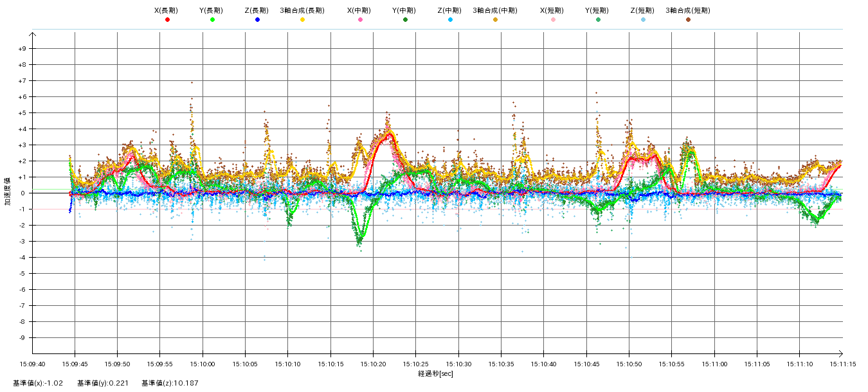The width and height of the screenshot is (868, 392).
Task: Click the 加速度値 y-axis title
Action: 8,193
